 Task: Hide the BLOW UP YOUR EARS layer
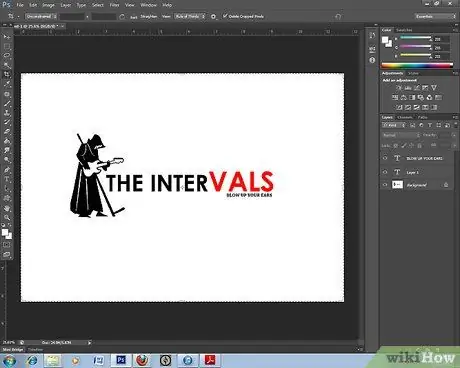[x=385, y=158]
